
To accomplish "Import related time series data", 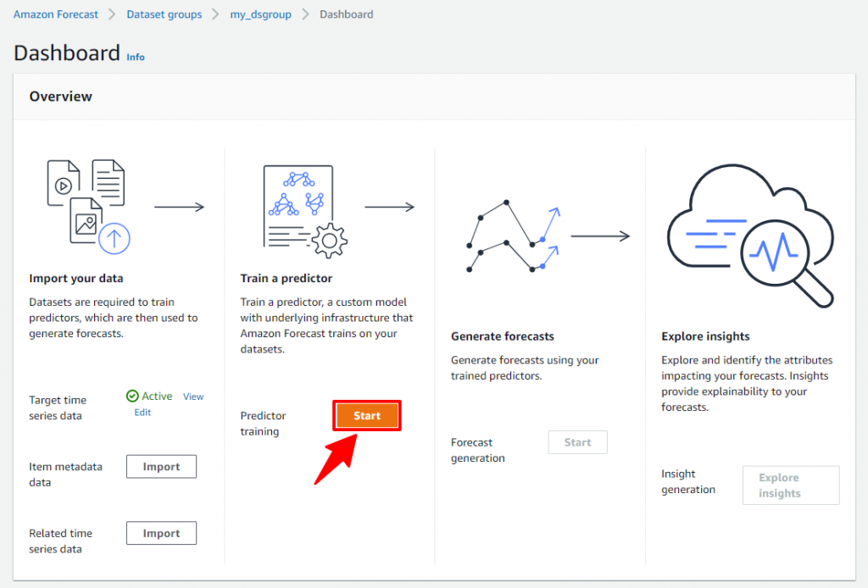I will [161, 533].
